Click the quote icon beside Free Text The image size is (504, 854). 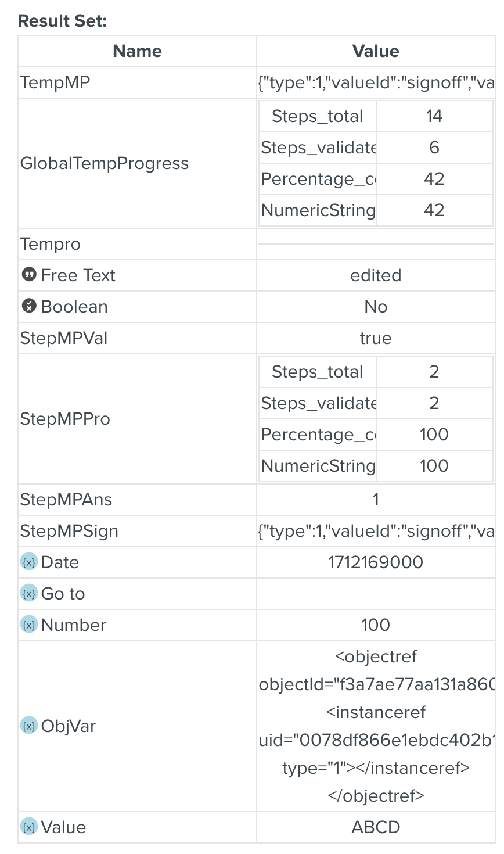pos(29,275)
